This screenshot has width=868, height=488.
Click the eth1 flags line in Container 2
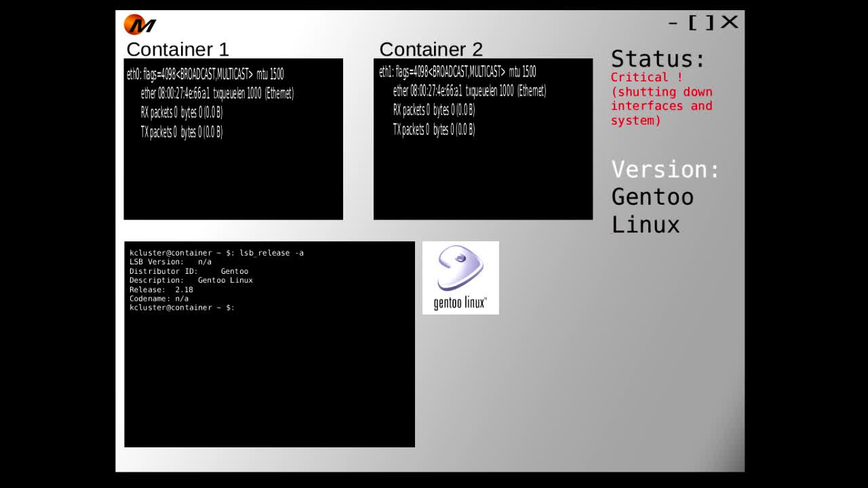[457, 72]
